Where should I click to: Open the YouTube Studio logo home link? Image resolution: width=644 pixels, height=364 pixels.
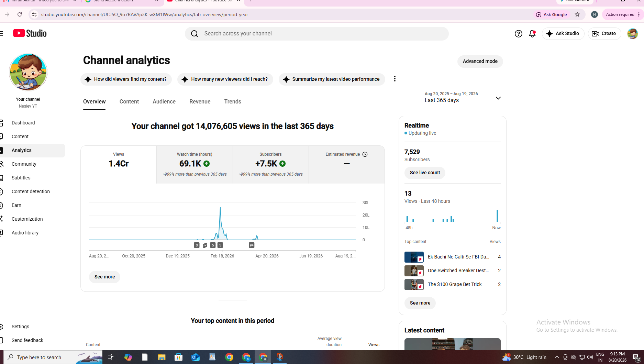point(30,33)
